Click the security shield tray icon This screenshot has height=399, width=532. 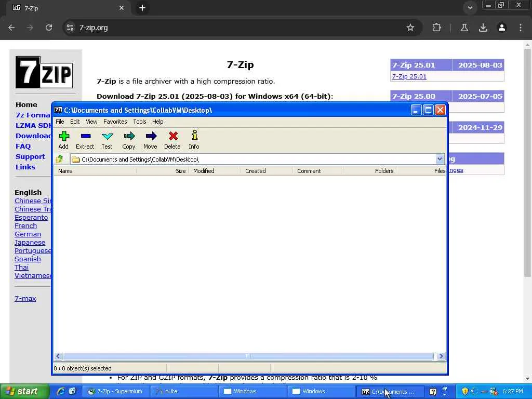pos(465,391)
